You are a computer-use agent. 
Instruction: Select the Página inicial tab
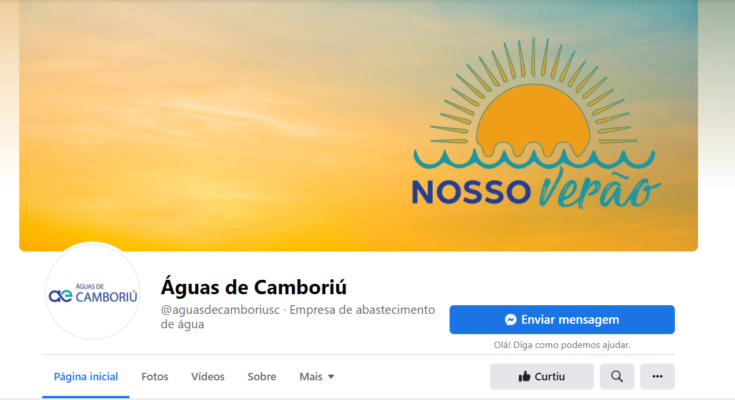coord(86,377)
